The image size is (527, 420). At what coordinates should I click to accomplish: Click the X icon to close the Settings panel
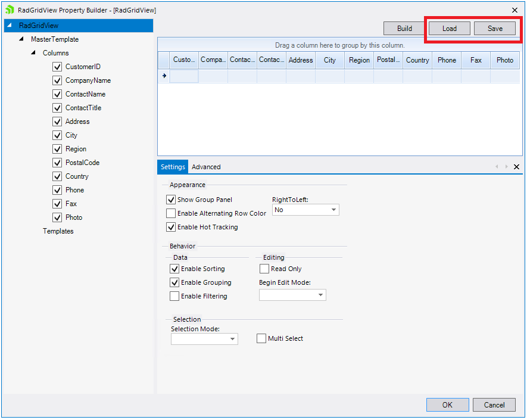[516, 167]
